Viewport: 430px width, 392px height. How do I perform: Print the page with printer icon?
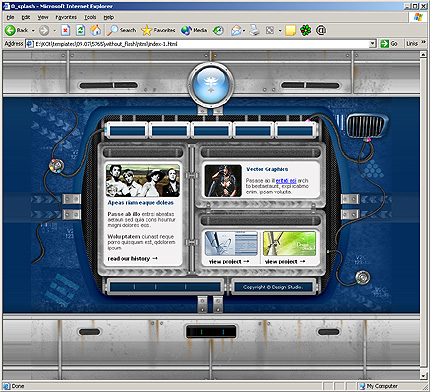coord(254,30)
